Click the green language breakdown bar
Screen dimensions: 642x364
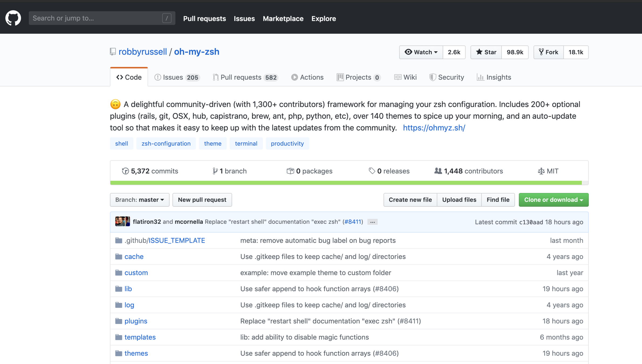point(346,183)
